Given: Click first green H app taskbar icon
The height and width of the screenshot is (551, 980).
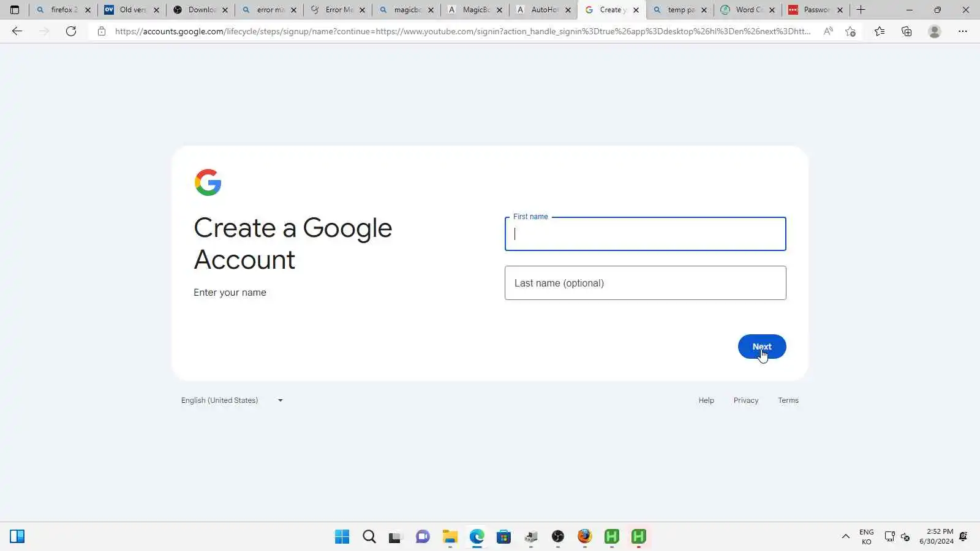Looking at the screenshot, I should [x=611, y=537].
